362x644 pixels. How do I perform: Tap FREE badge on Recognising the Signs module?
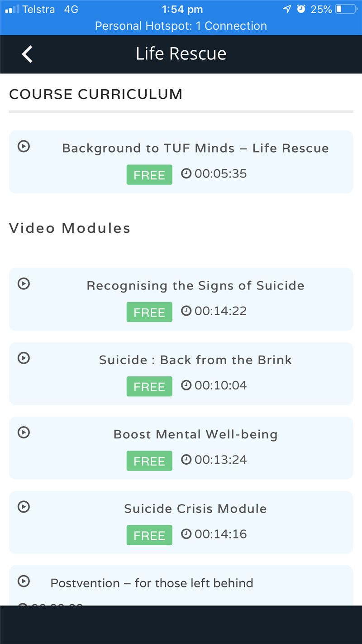pyautogui.click(x=149, y=312)
